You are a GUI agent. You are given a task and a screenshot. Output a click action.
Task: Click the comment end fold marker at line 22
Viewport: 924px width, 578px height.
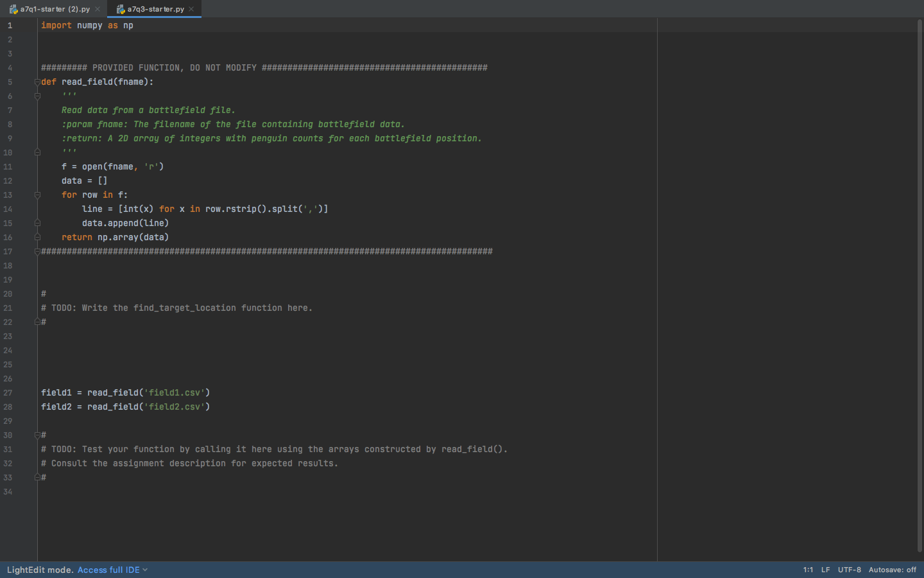pyautogui.click(x=37, y=322)
